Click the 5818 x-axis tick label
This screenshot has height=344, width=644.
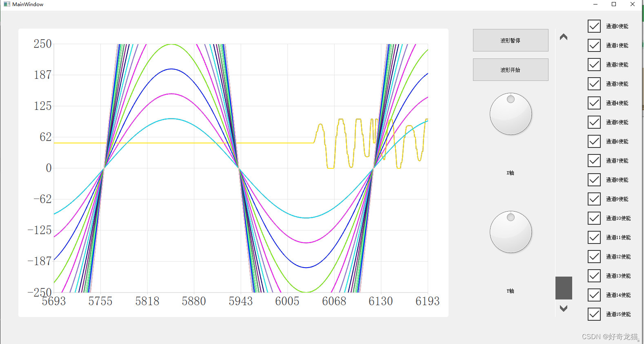[147, 302]
